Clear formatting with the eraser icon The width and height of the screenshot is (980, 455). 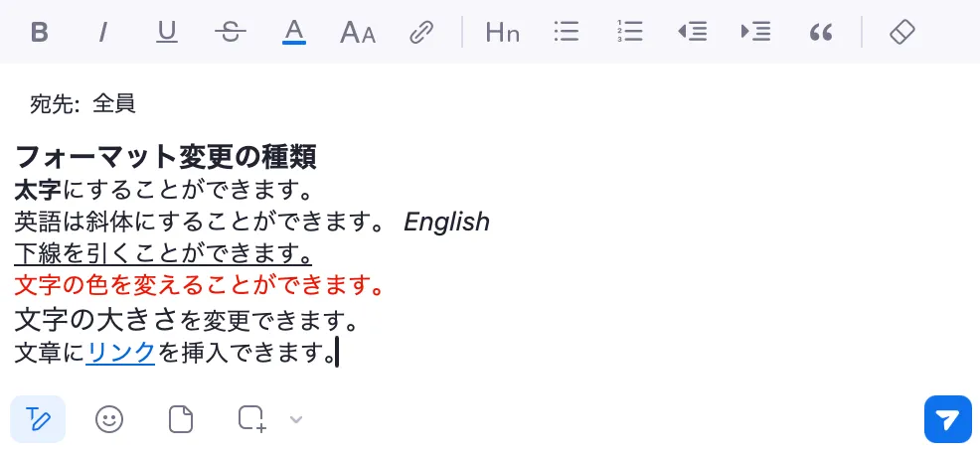tap(901, 32)
